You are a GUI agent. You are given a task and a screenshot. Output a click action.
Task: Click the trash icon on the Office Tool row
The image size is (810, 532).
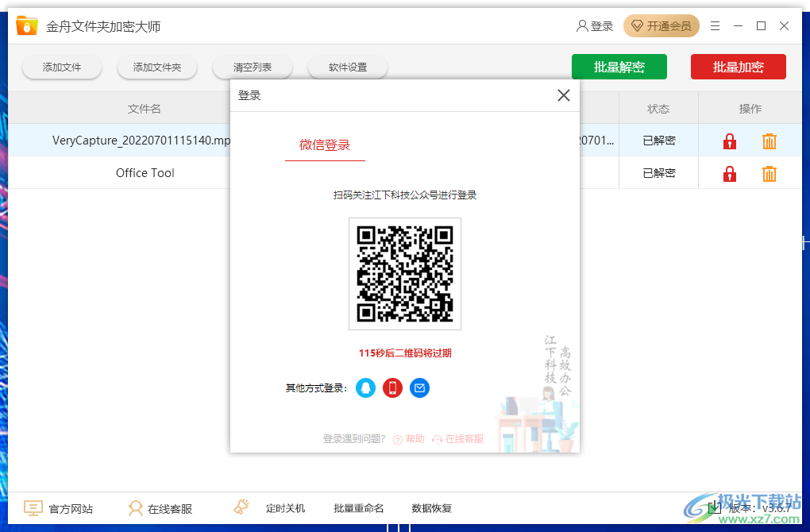[769, 172]
